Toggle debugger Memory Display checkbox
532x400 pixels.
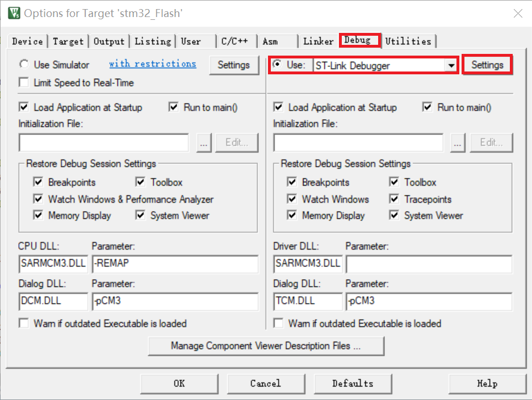pyautogui.click(x=292, y=215)
